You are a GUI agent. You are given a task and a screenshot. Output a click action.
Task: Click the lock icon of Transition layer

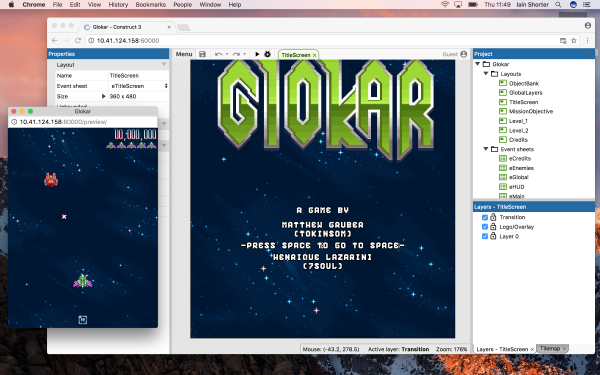click(x=493, y=217)
